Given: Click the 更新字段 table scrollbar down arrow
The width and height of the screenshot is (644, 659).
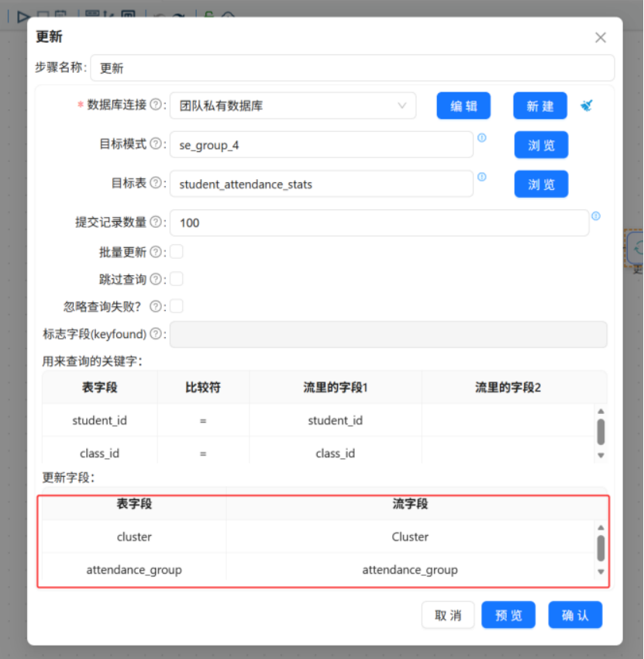Looking at the screenshot, I should pyautogui.click(x=601, y=571).
